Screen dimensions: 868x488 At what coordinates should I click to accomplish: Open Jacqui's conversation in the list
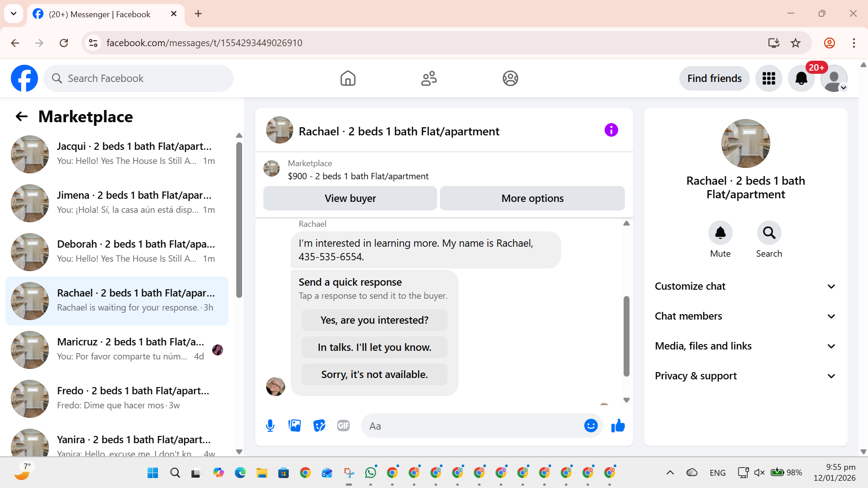point(117,154)
